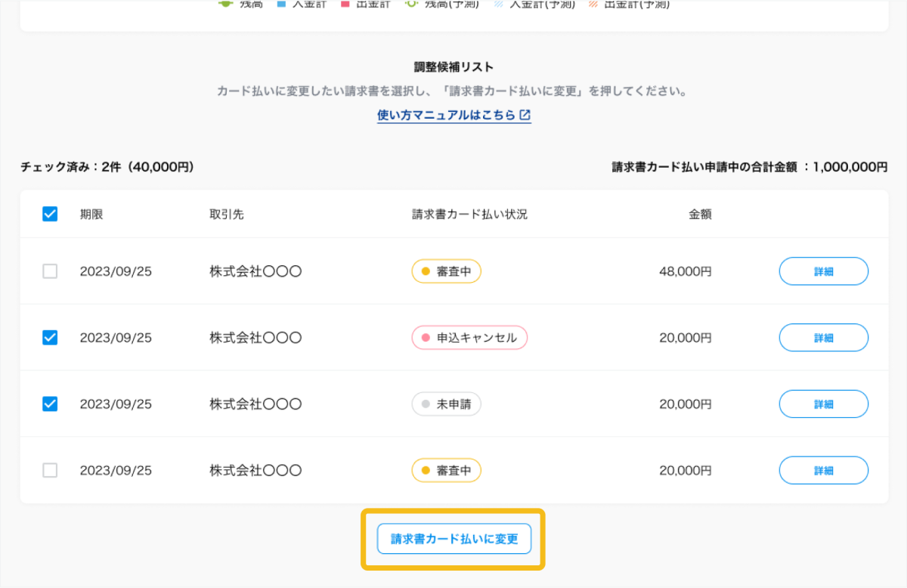The height and width of the screenshot is (588, 907).
Task: Open 詳細 for the 未申請 invoice
Action: point(823,404)
